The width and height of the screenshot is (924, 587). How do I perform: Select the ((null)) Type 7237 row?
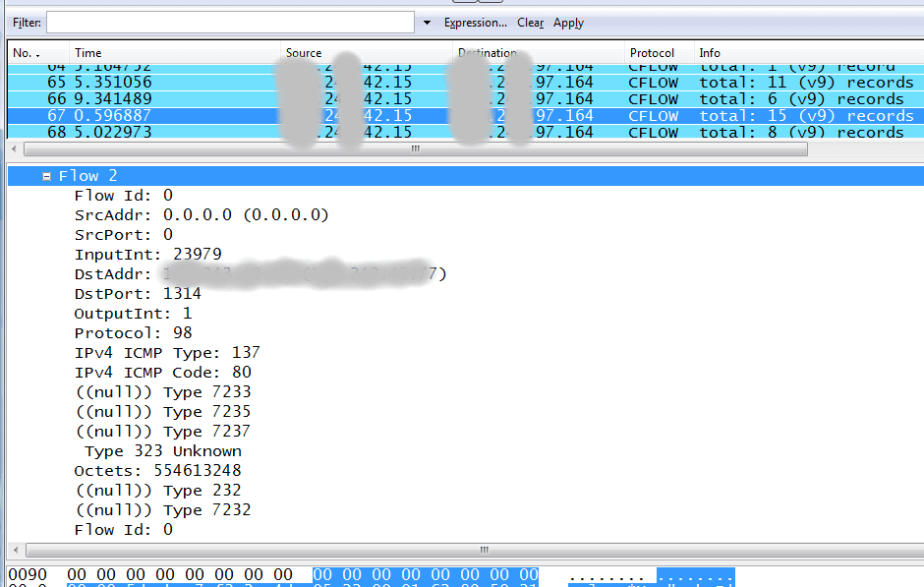point(162,432)
